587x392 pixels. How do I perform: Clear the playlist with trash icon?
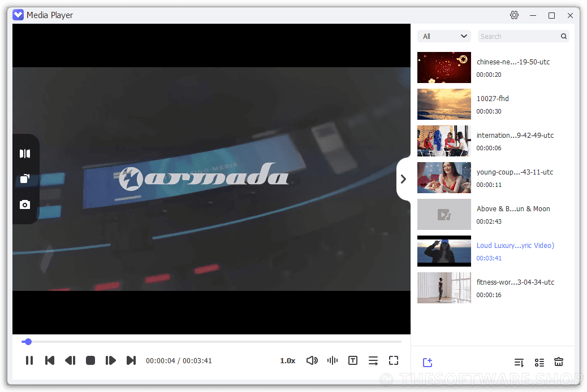point(559,361)
